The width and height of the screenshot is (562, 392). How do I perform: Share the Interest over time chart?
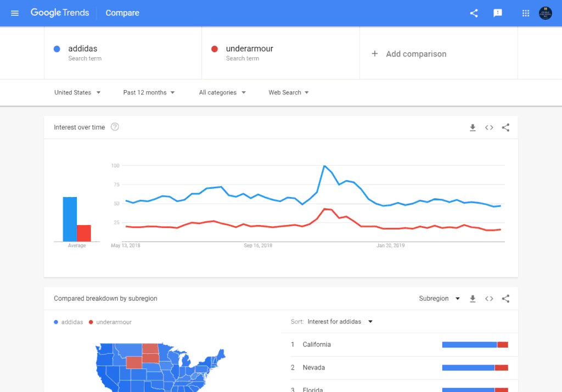click(x=505, y=127)
